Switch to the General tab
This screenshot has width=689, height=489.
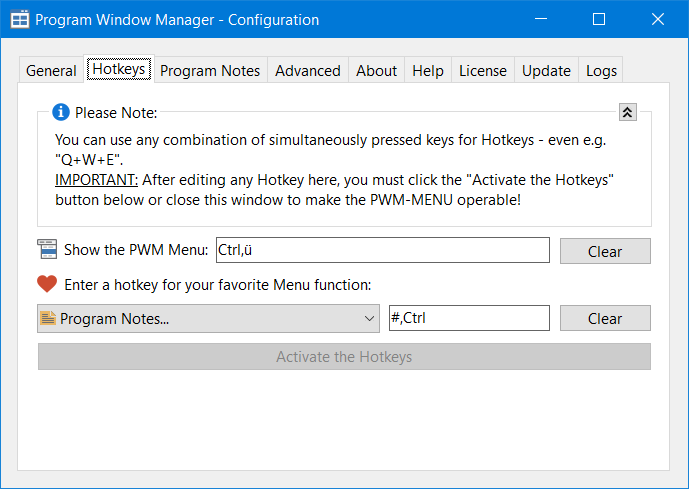point(51,70)
